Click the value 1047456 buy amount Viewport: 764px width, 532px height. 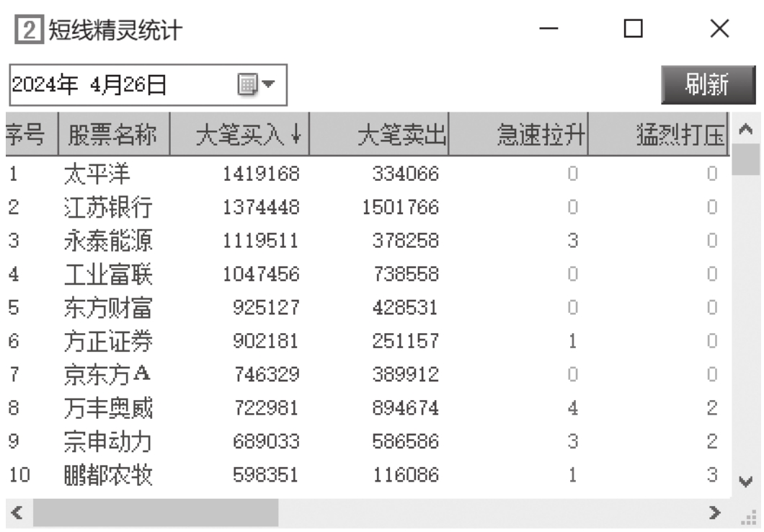pyautogui.click(x=261, y=274)
